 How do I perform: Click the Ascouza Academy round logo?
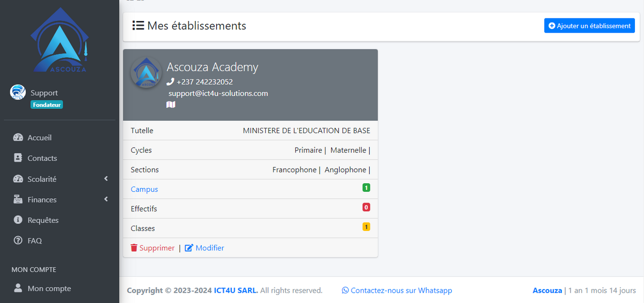(146, 72)
